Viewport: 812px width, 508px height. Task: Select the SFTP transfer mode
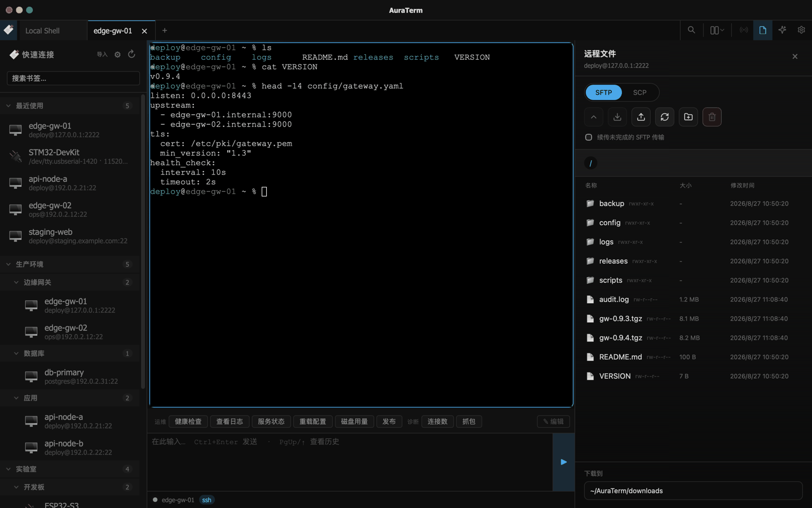click(603, 93)
